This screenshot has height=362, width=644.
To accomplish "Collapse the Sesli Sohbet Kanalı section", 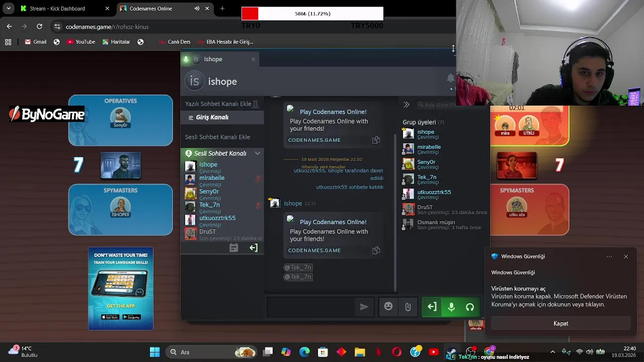I will pos(258,153).
